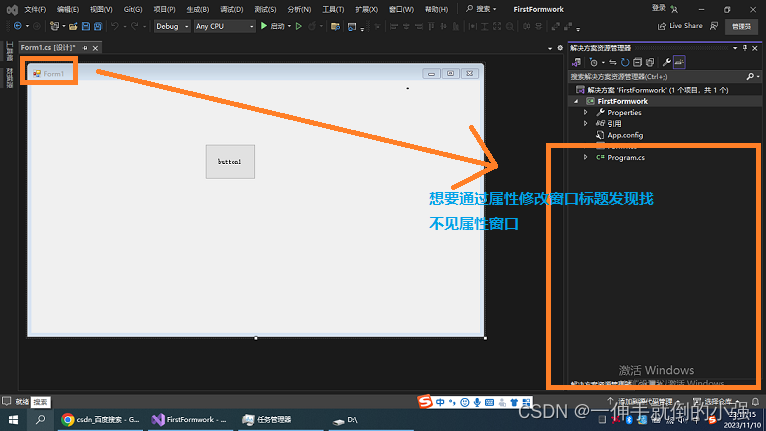
Task: Click the undo arrow icon
Action: click(115, 26)
